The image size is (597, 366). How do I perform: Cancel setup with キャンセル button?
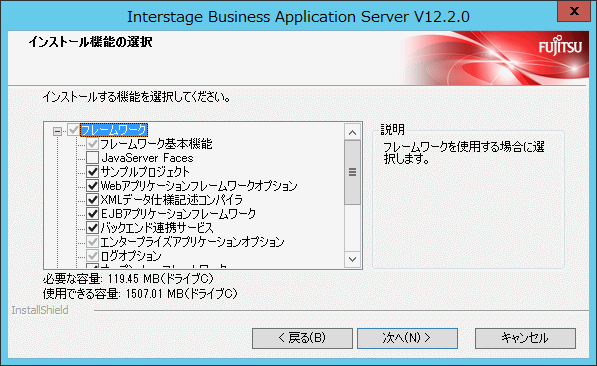click(525, 338)
